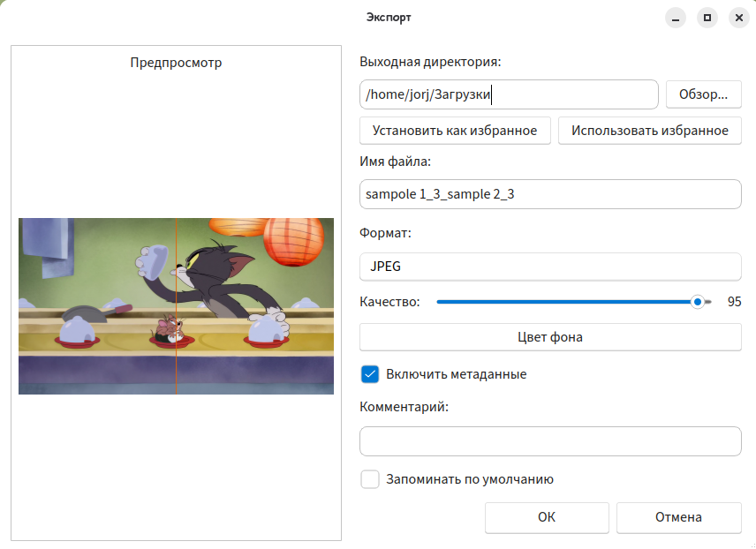Screen dimensions: 756x549
Task: Focus the Имя файла text field
Action: click(550, 194)
